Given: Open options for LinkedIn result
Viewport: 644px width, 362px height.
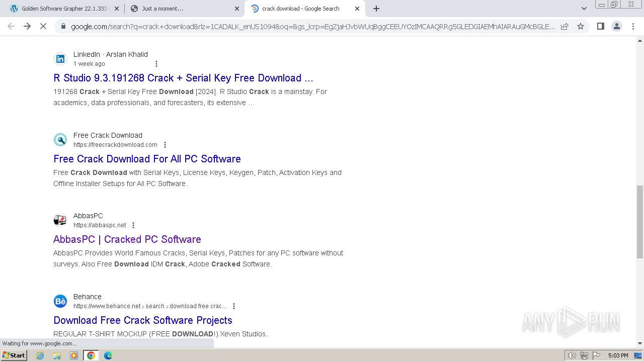Looking at the screenshot, I should [156, 64].
